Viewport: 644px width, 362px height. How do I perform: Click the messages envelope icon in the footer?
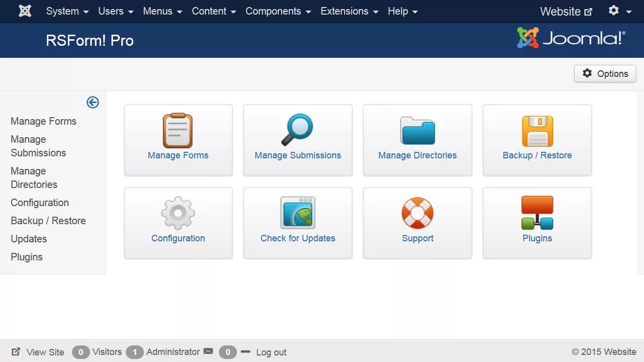[x=208, y=351]
